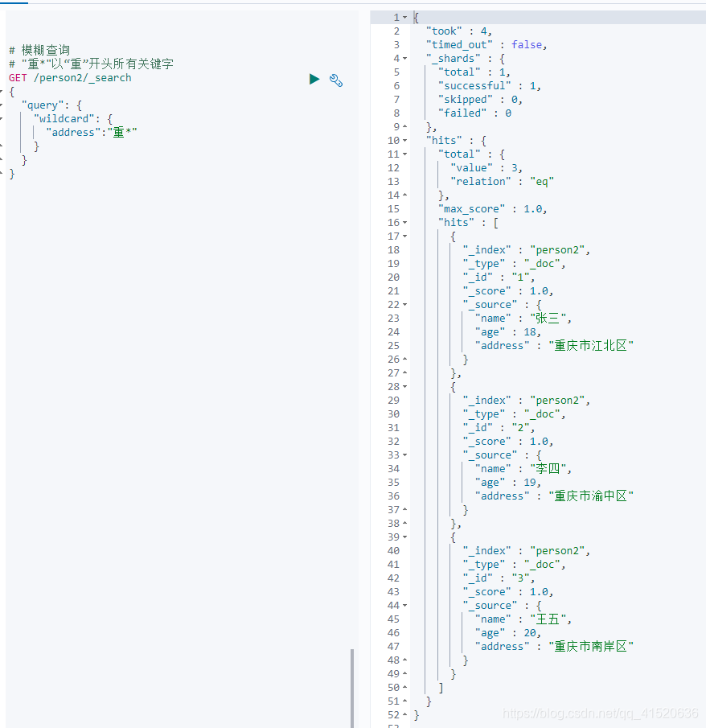Screen dimensions: 706x728
Task: Click the GET /person2/_search request line
Action: pyautogui.click(x=70, y=78)
